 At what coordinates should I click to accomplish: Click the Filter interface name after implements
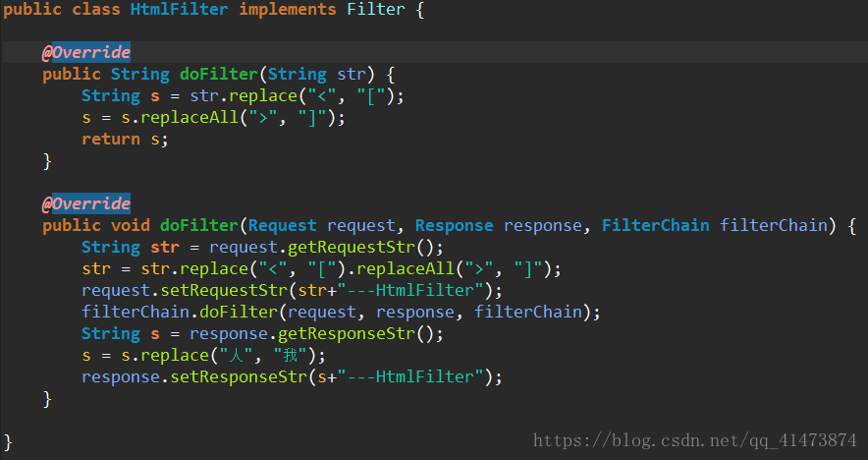coord(376,10)
